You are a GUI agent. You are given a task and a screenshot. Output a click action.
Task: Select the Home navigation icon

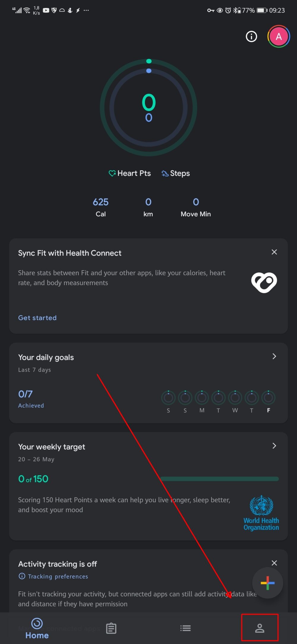(x=37, y=624)
